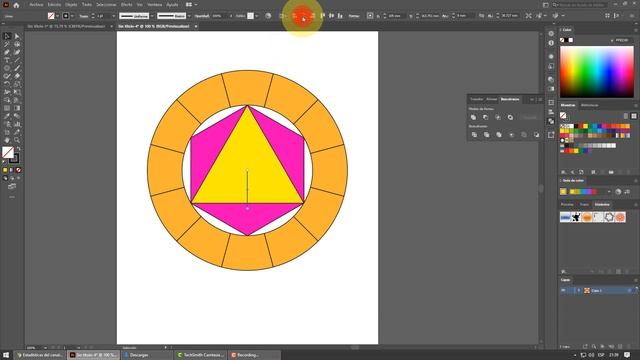Select the Hand tool
Image resolution: width=640 pixels, height=360 pixels.
tap(7, 140)
